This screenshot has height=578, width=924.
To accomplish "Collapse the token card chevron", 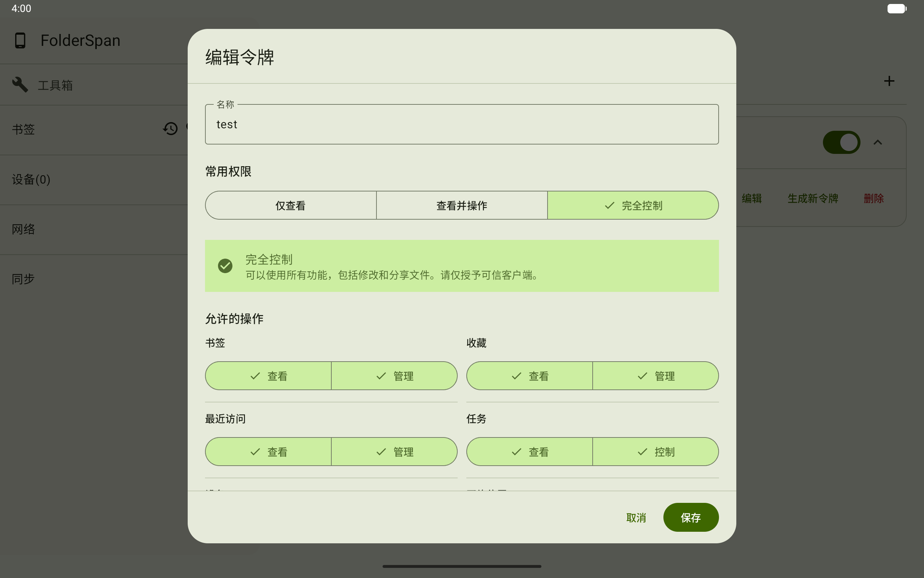I will click(877, 143).
